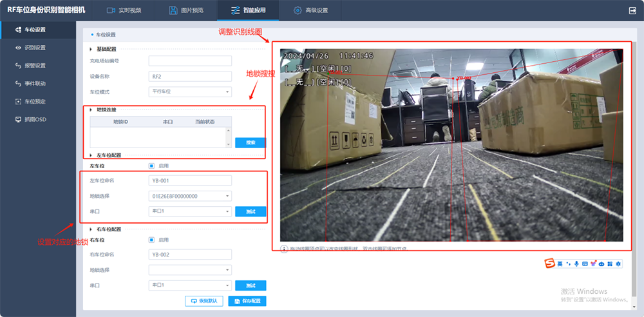Toggle the 左车位 启用 checkbox
The height and width of the screenshot is (317, 644).
[x=151, y=166]
